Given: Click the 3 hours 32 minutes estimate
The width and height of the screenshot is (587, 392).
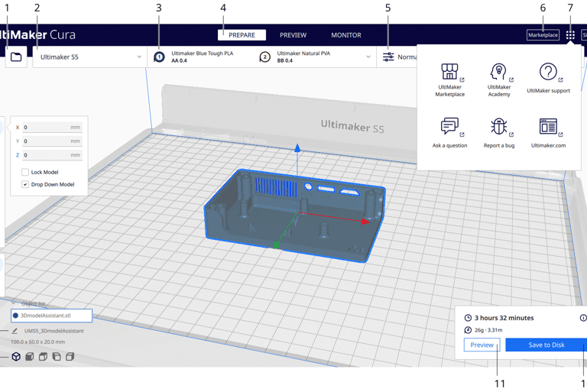Looking at the screenshot, I should [504, 318].
